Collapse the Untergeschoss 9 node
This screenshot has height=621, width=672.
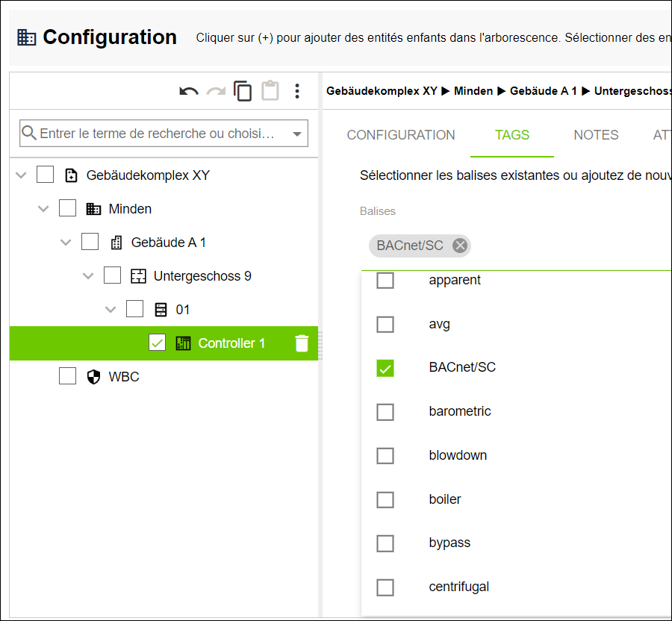point(88,275)
